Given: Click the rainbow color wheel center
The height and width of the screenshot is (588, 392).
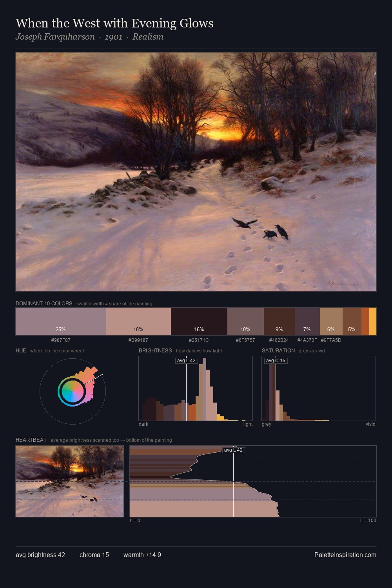Looking at the screenshot, I should pyautogui.click(x=73, y=391).
